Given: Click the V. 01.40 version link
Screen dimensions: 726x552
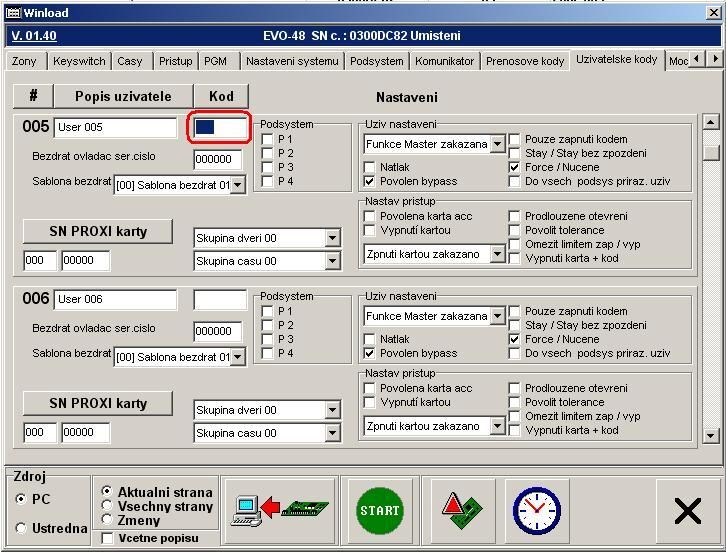Looking at the screenshot, I should [34, 36].
